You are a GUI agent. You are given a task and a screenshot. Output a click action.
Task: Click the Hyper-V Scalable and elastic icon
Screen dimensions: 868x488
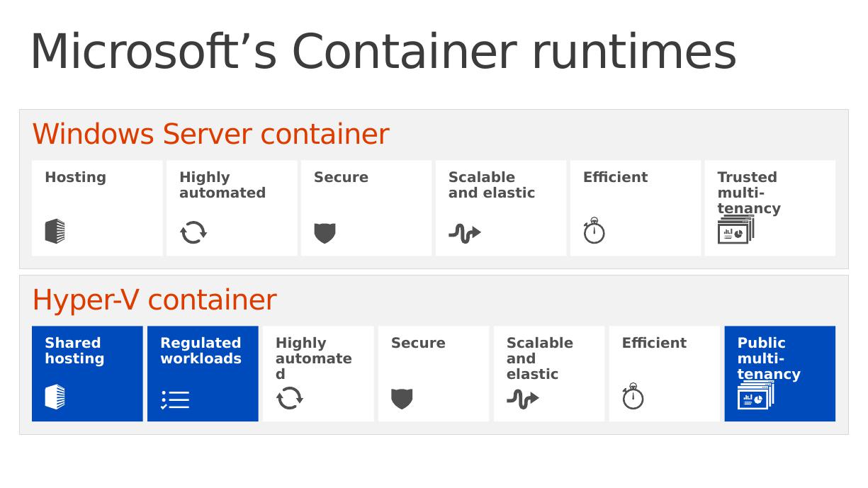(x=523, y=399)
